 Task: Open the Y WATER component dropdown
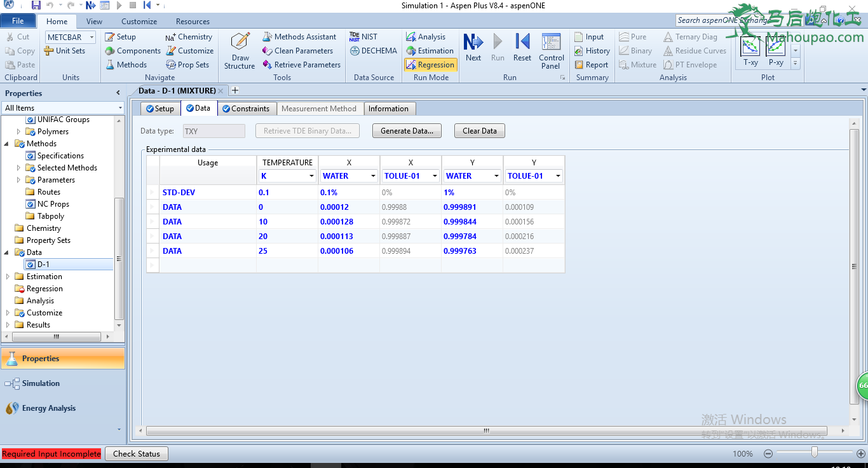point(497,176)
